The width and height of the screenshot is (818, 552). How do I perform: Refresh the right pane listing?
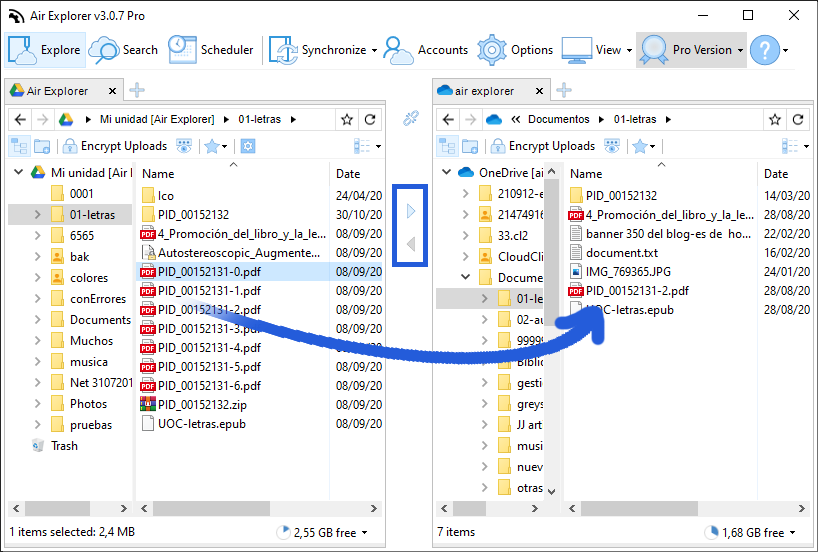pos(798,119)
